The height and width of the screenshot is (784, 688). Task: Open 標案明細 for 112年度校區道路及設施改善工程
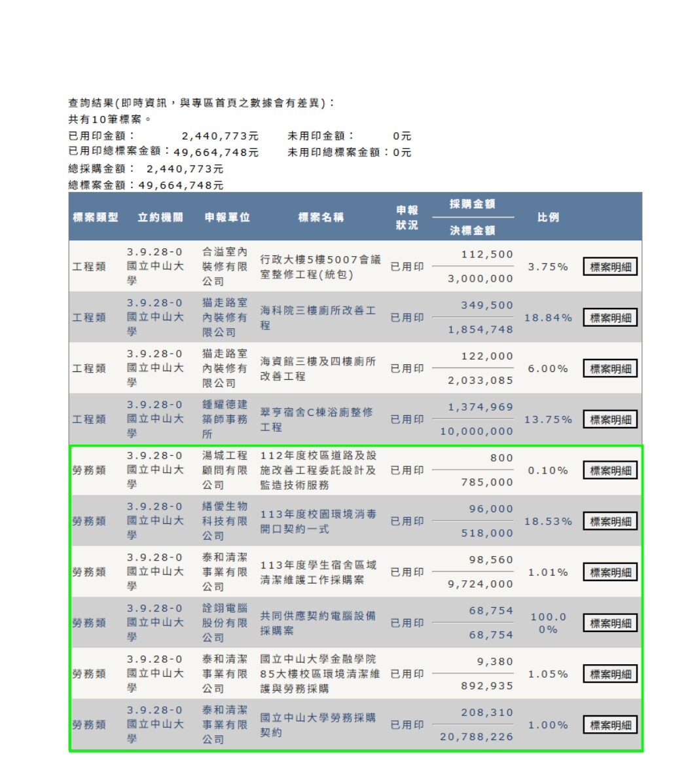point(610,470)
